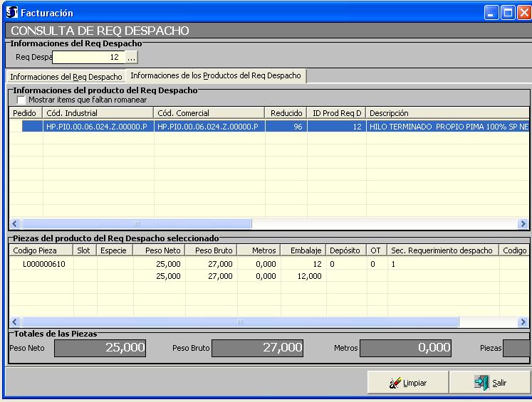Select Informaciones de los Productos tab

point(216,75)
